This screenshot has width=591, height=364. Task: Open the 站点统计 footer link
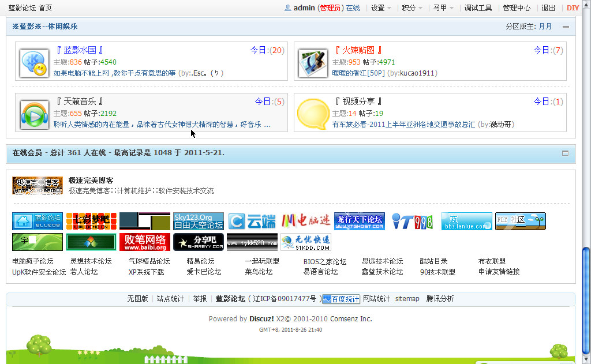(170, 299)
